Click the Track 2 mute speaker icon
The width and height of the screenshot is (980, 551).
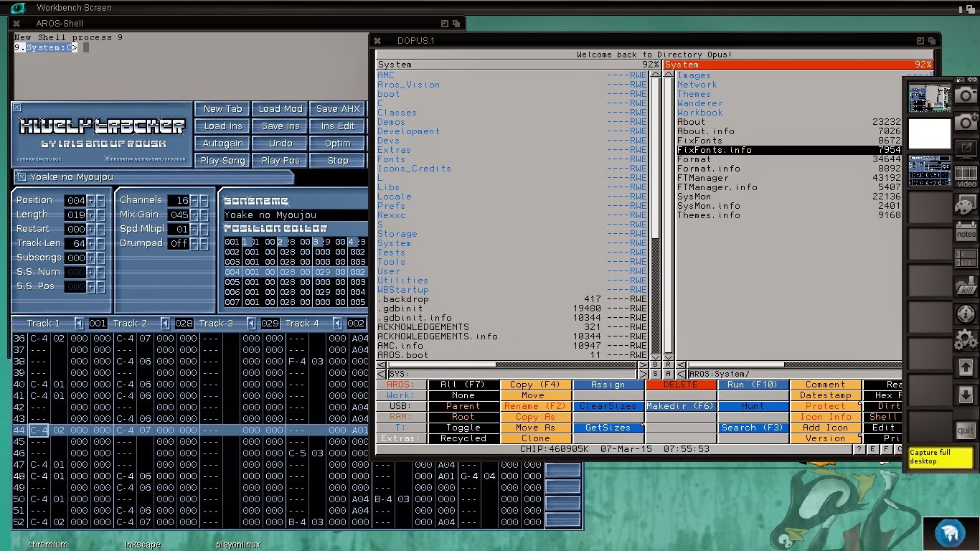click(165, 324)
